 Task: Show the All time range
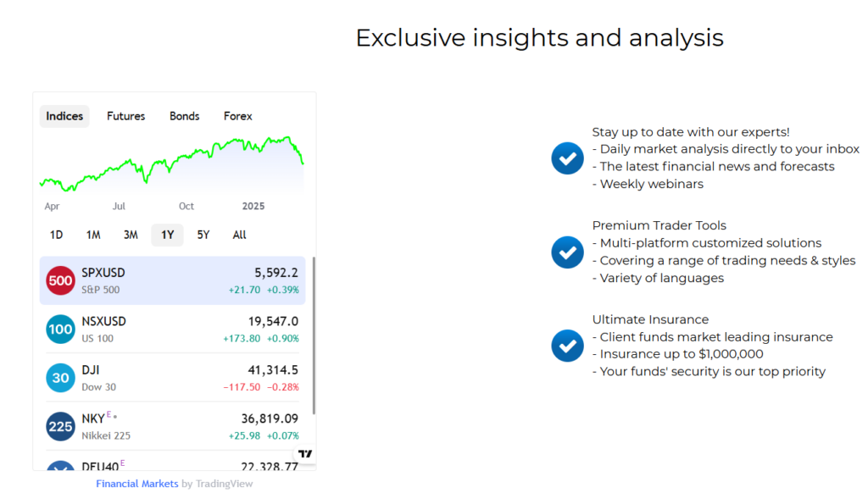(x=240, y=235)
